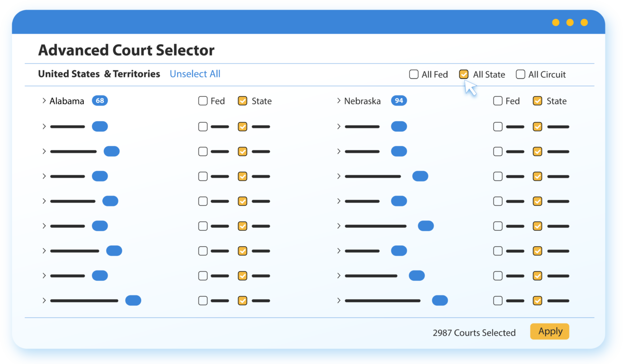Click the Unselect All link
This screenshot has height=364, width=623.
(x=195, y=74)
